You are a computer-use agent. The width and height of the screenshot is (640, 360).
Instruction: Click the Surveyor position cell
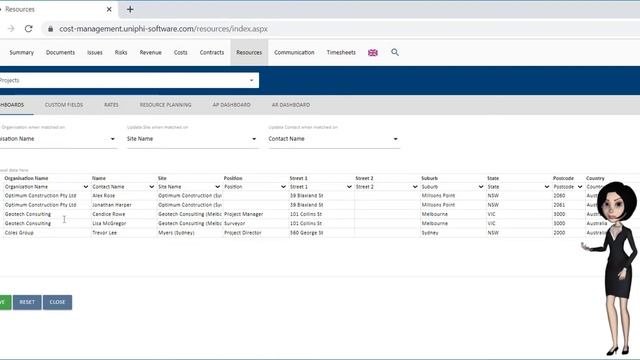click(255, 224)
